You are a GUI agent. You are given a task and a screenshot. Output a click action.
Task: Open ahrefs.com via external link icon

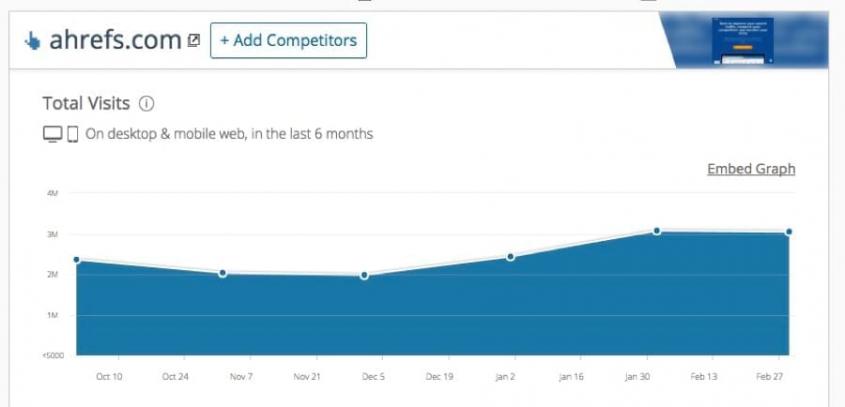tap(193, 41)
